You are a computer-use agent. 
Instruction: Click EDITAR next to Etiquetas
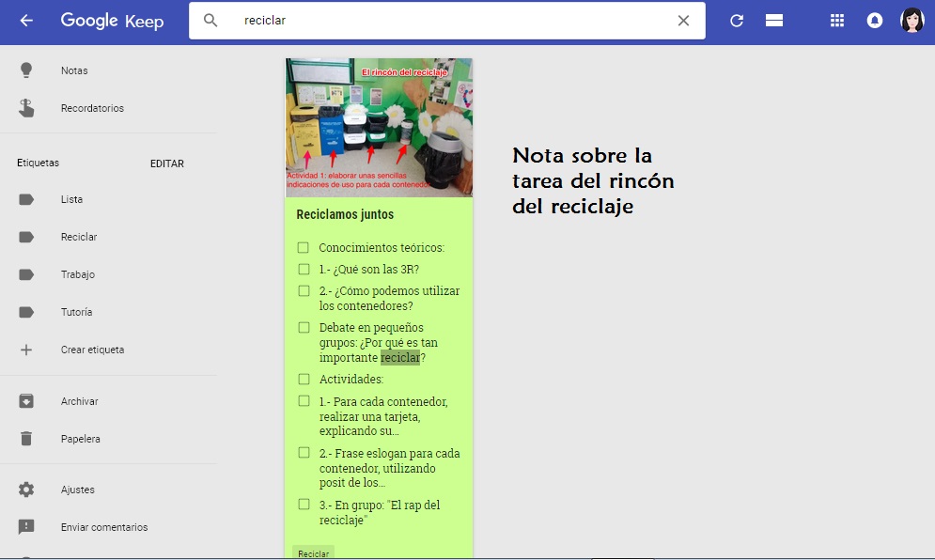167,163
